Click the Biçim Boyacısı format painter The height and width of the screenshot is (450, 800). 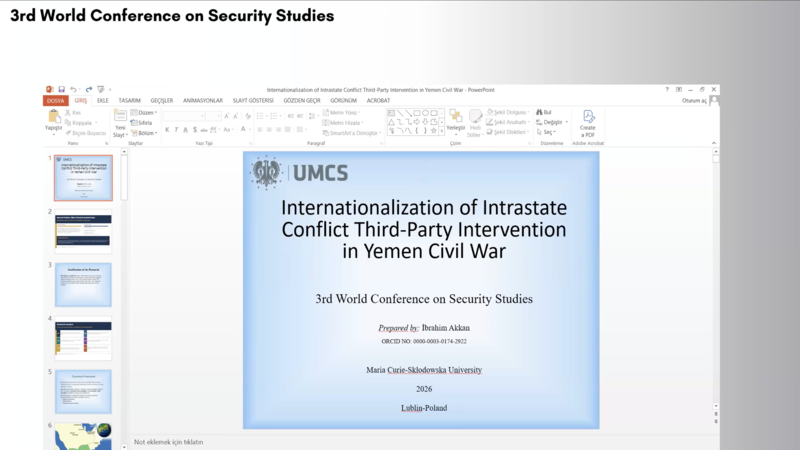click(85, 133)
